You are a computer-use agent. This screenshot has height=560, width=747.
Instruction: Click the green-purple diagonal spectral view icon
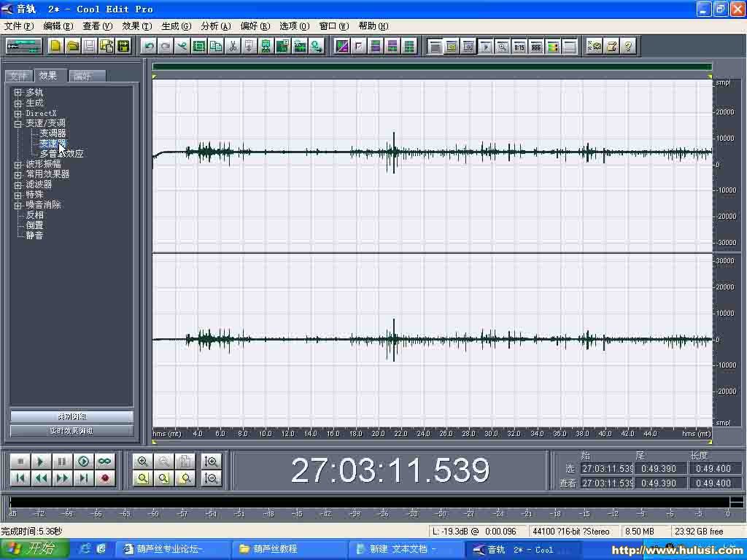[342, 46]
